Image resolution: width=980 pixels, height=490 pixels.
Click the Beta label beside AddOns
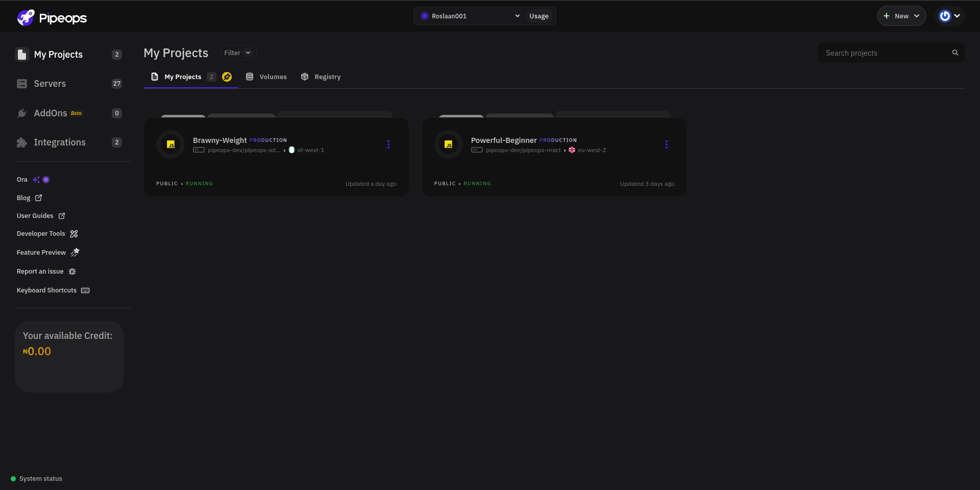click(76, 113)
